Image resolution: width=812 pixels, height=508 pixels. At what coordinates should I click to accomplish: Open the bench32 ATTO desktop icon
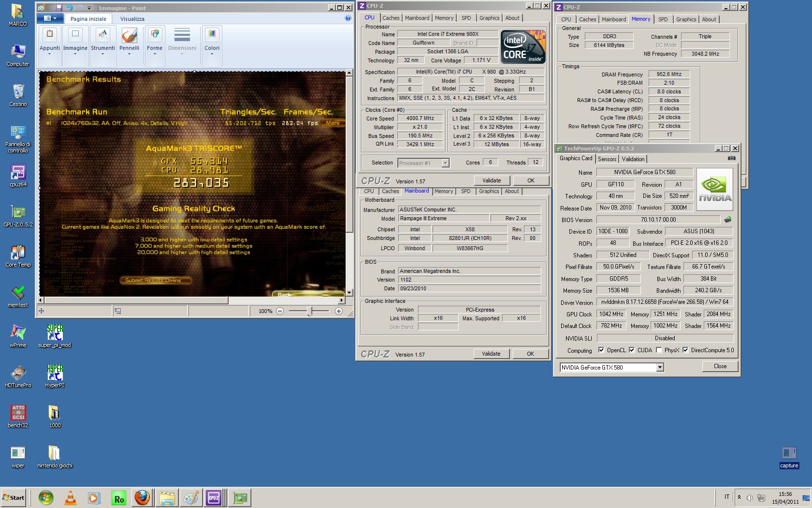click(x=18, y=417)
